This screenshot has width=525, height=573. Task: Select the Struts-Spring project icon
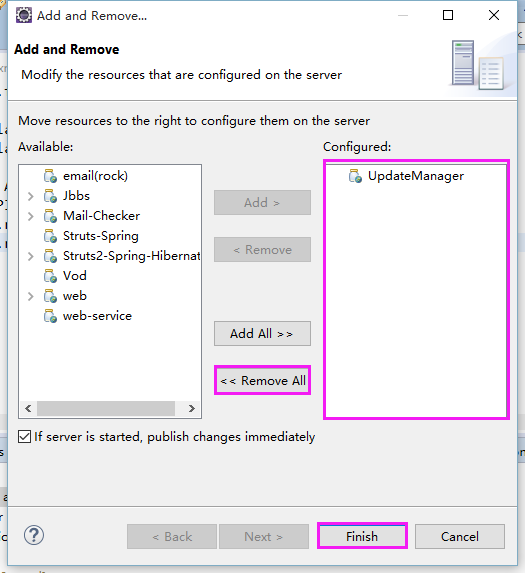click(50, 236)
